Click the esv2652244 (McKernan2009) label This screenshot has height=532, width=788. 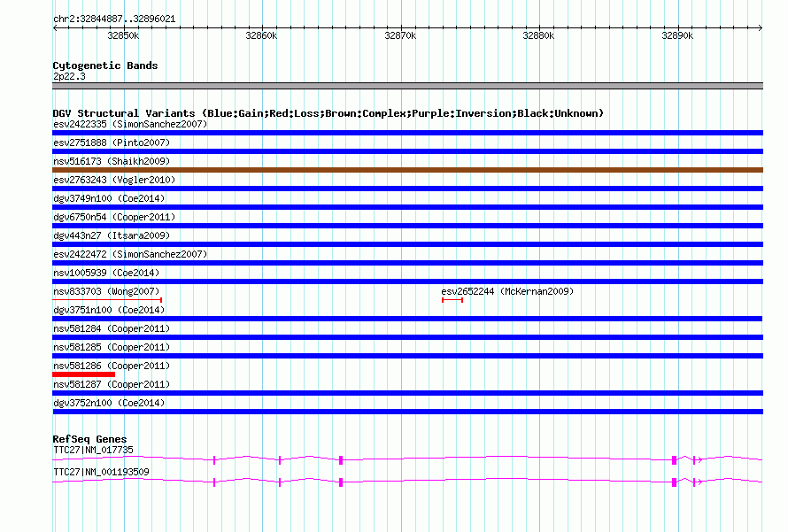(507, 291)
